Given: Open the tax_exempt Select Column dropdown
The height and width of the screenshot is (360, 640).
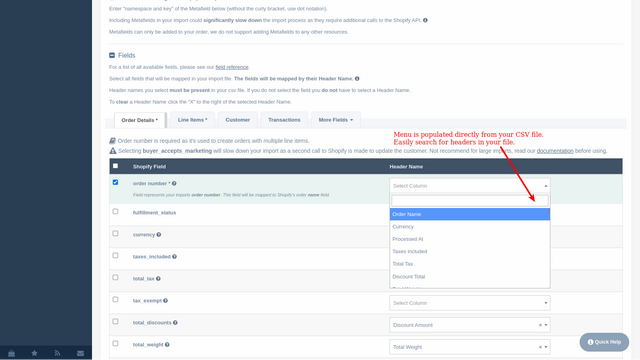Looking at the screenshot, I should (469, 303).
